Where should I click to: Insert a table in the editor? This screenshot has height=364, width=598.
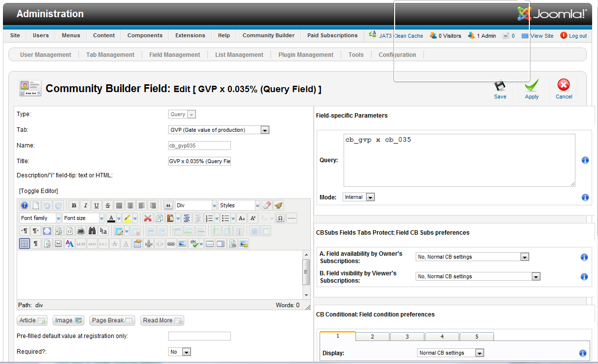click(120, 231)
